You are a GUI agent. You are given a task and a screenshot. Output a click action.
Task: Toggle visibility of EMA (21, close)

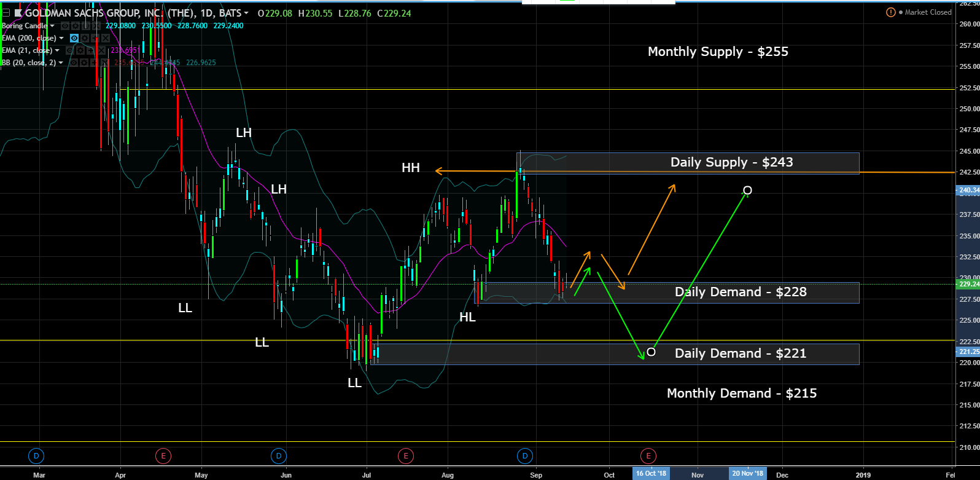point(70,50)
